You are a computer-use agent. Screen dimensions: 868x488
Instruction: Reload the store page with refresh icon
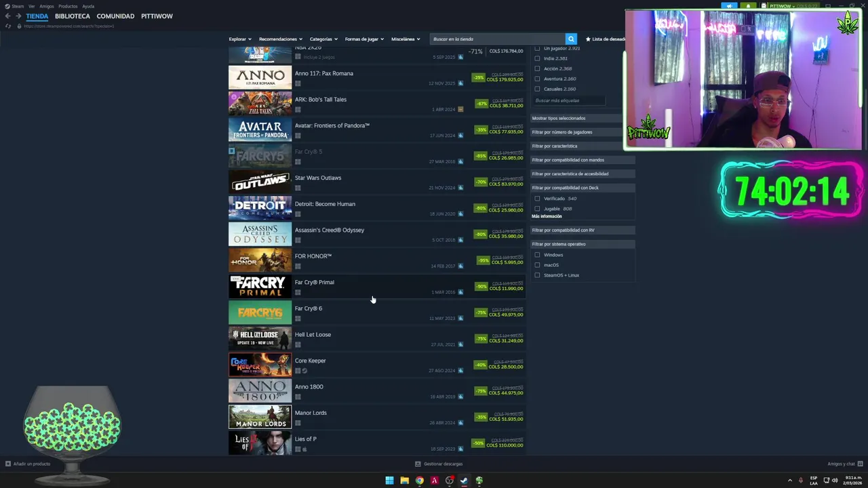(x=8, y=26)
